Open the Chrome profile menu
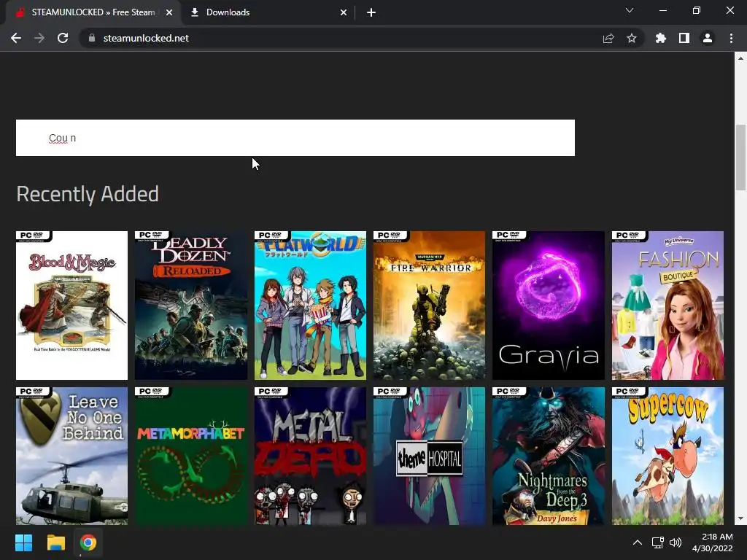747x560 pixels. click(x=708, y=38)
